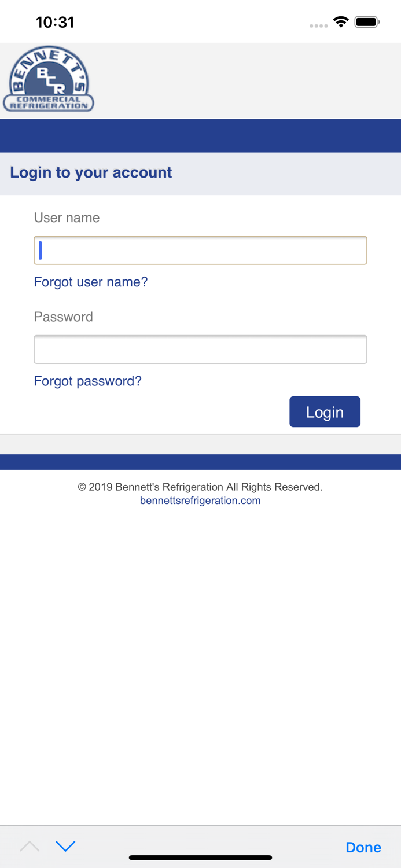Tap the home indicator bar
The image size is (401, 868).
(x=200, y=858)
